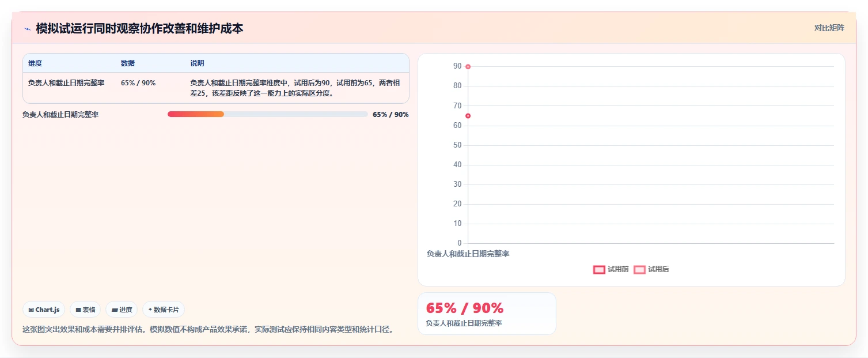Click the large 65% / 90% data card

(487, 314)
